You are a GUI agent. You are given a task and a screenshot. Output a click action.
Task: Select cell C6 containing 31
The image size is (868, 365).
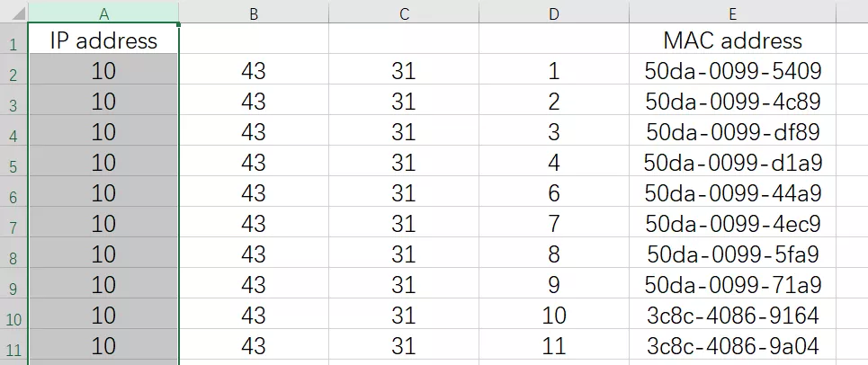[x=404, y=193]
